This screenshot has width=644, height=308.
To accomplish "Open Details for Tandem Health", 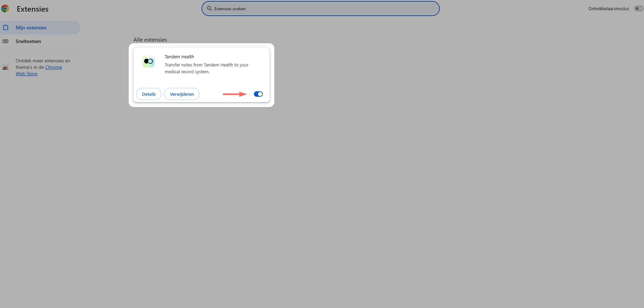I will (x=149, y=94).
